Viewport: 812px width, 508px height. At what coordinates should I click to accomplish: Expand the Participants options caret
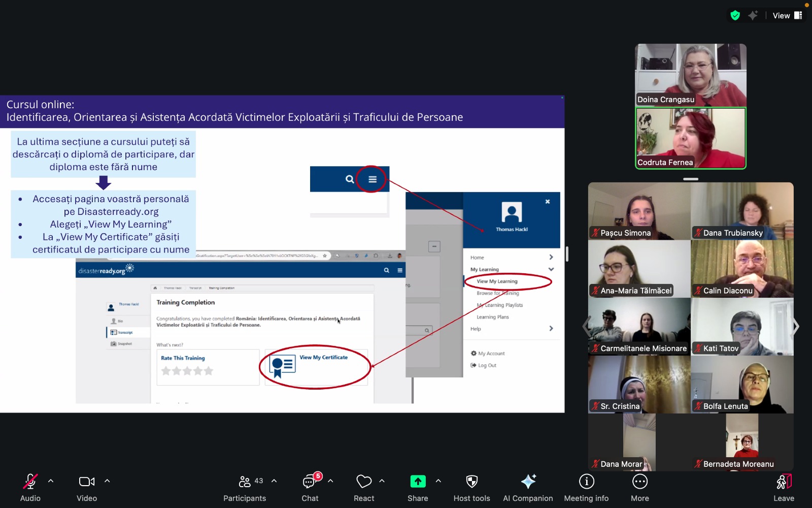pyautogui.click(x=274, y=481)
